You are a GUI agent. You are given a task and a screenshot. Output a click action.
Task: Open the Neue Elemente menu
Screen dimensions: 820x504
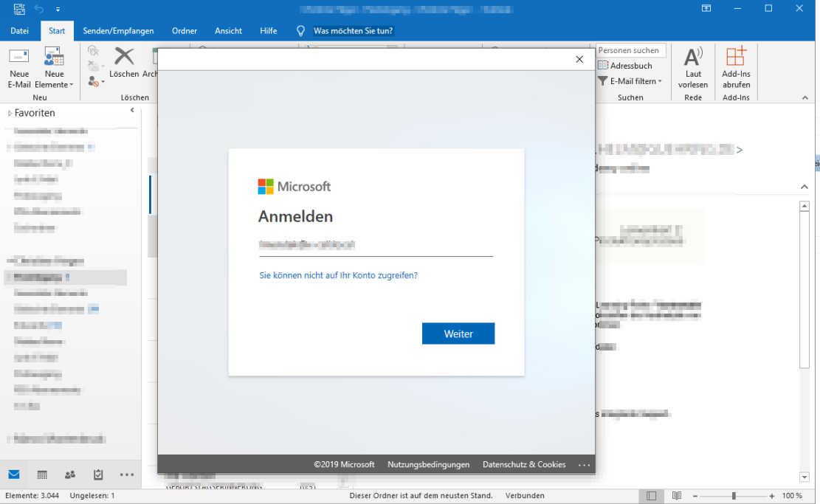point(54,69)
